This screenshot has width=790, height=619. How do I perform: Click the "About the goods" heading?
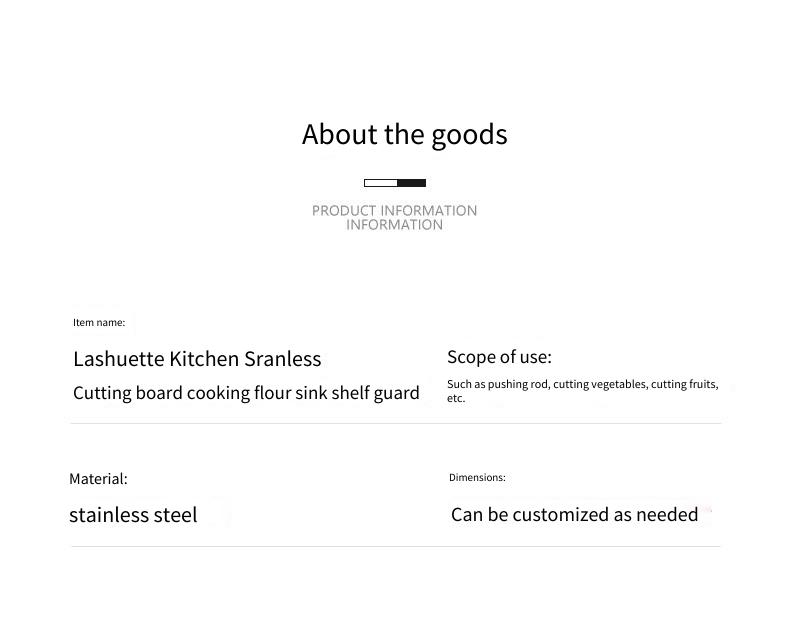pos(405,135)
